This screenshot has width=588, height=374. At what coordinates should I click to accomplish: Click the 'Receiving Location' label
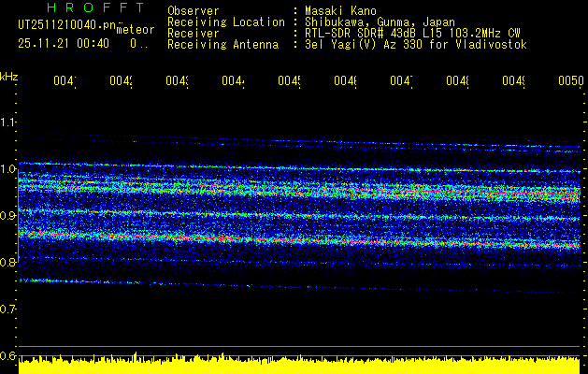226,22
